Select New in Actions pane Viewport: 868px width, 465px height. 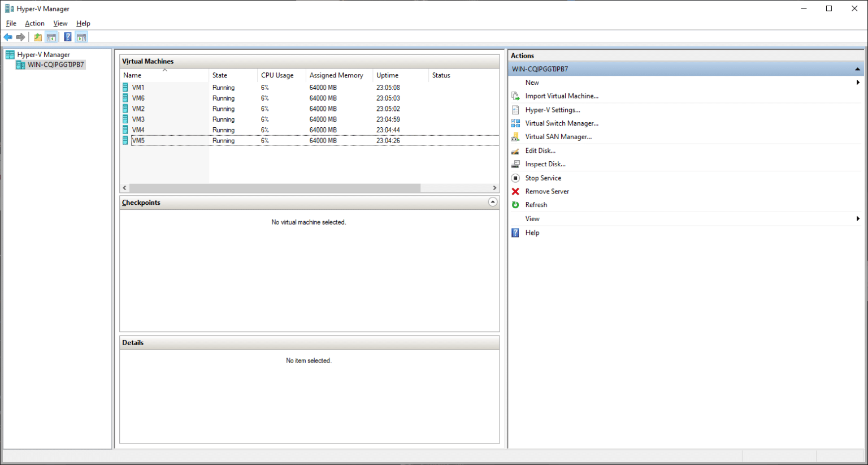(x=532, y=83)
